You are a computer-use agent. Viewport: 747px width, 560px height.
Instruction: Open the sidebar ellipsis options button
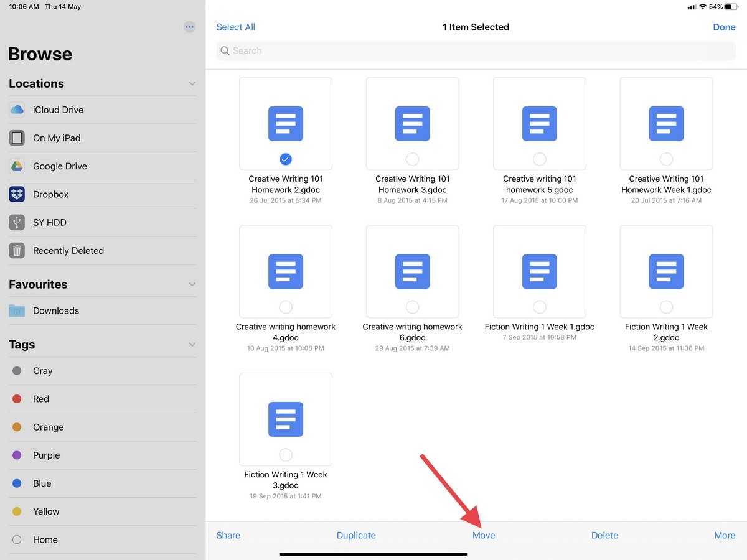click(190, 27)
